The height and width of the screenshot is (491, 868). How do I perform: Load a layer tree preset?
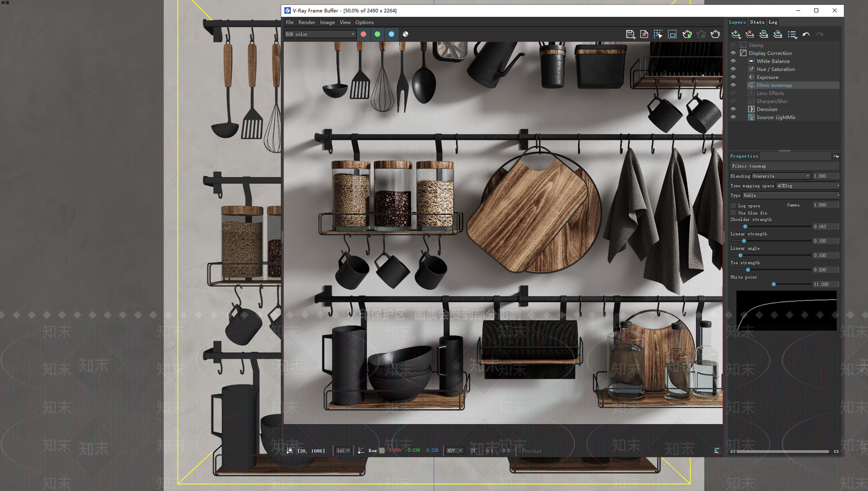click(778, 34)
